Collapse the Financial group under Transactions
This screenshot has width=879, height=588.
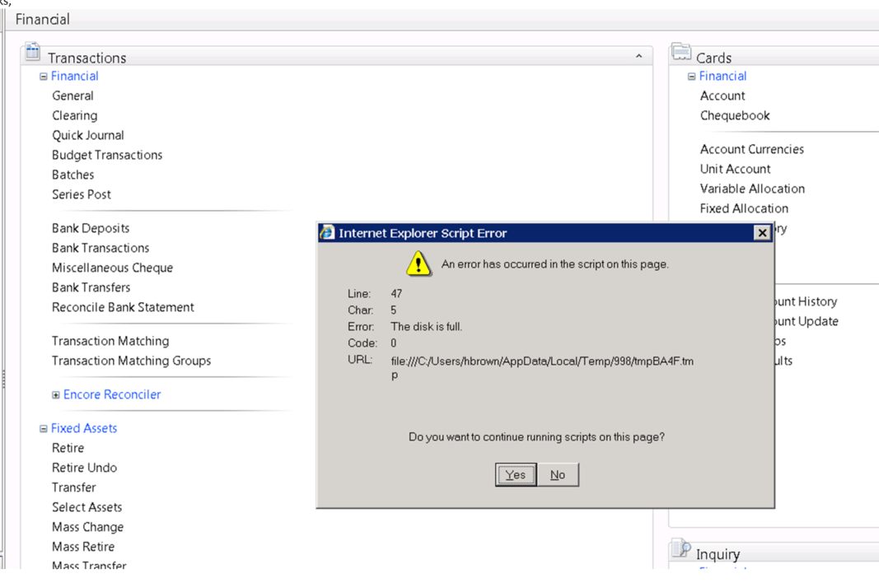click(x=44, y=77)
